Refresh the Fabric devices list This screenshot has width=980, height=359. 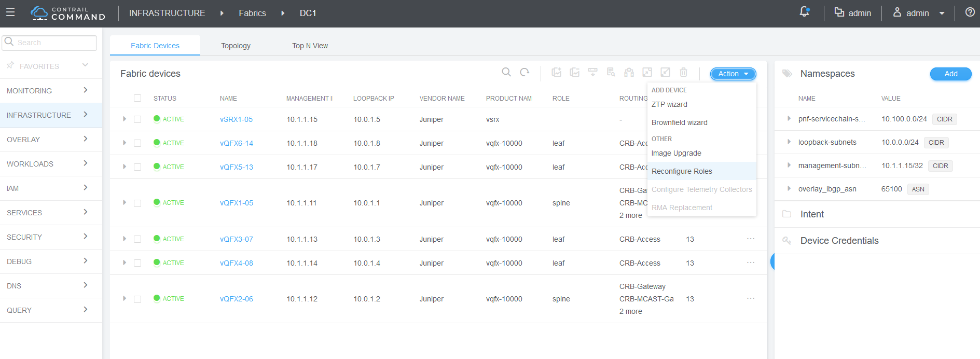[524, 73]
